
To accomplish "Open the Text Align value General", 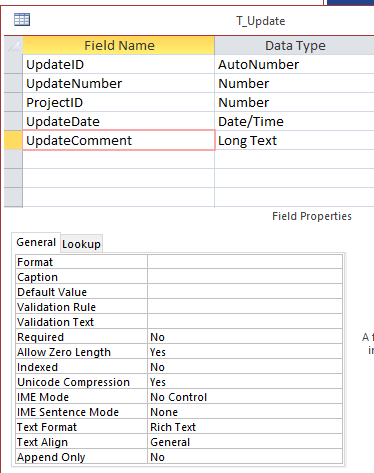I will 245,442.
